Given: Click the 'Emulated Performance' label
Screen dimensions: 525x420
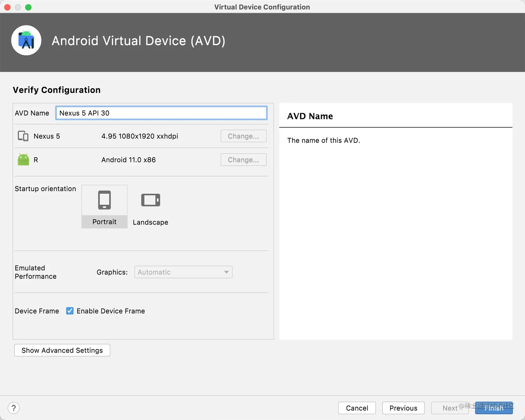Looking at the screenshot, I should tap(36, 272).
